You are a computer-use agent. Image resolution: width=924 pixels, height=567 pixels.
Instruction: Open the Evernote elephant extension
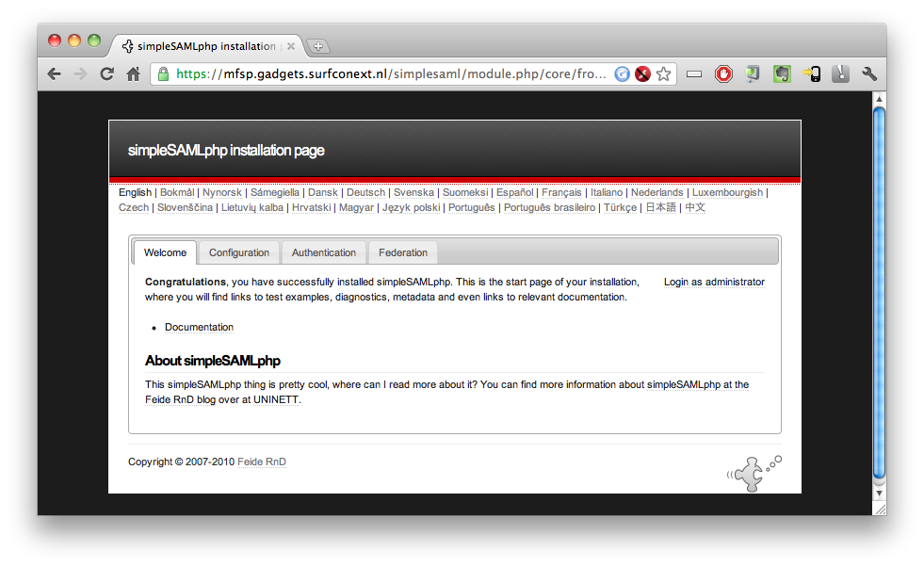(x=782, y=74)
